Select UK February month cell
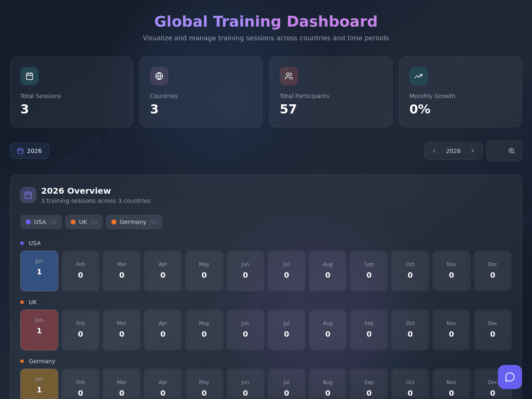Image resolution: width=532 pixels, height=399 pixels. (x=80, y=330)
